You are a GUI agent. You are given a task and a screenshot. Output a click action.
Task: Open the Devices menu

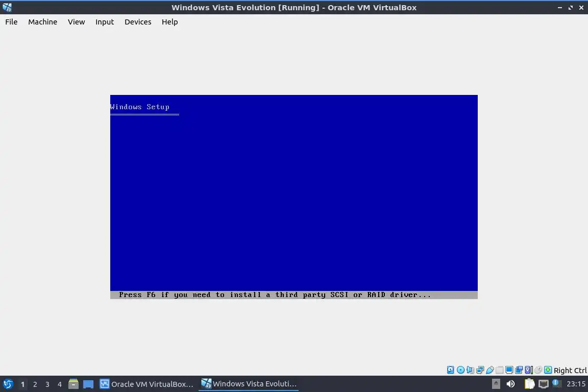point(138,22)
